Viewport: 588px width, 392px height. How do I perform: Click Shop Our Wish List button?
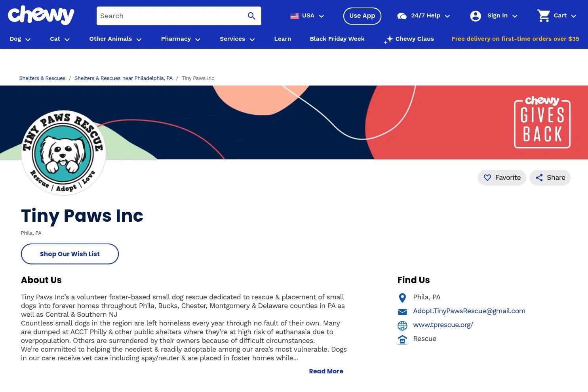pos(70,254)
